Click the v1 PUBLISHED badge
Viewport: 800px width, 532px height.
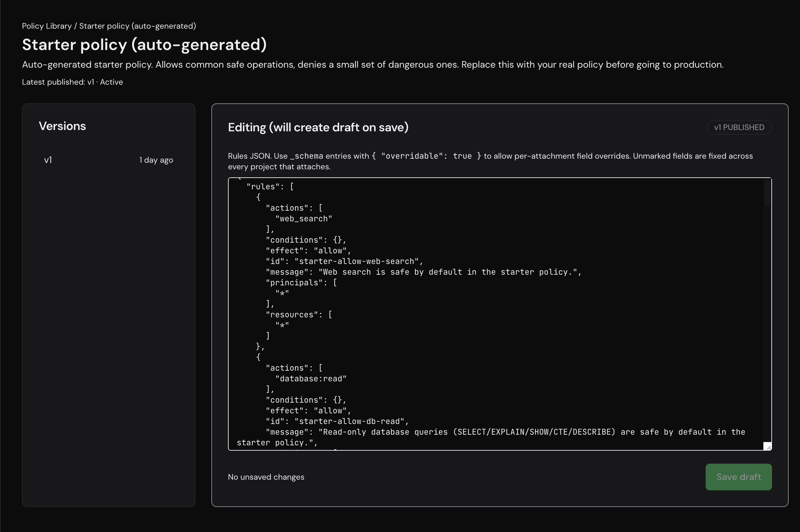739,127
